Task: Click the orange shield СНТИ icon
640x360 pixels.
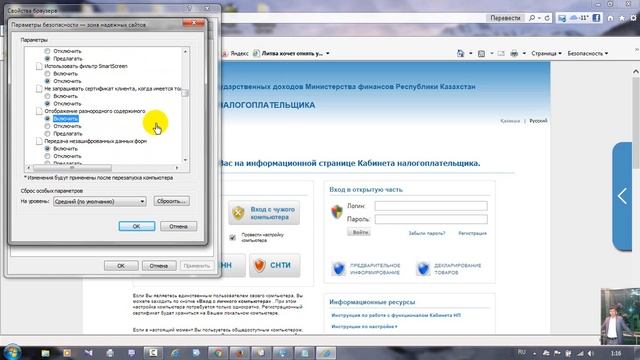Action: (x=260, y=265)
